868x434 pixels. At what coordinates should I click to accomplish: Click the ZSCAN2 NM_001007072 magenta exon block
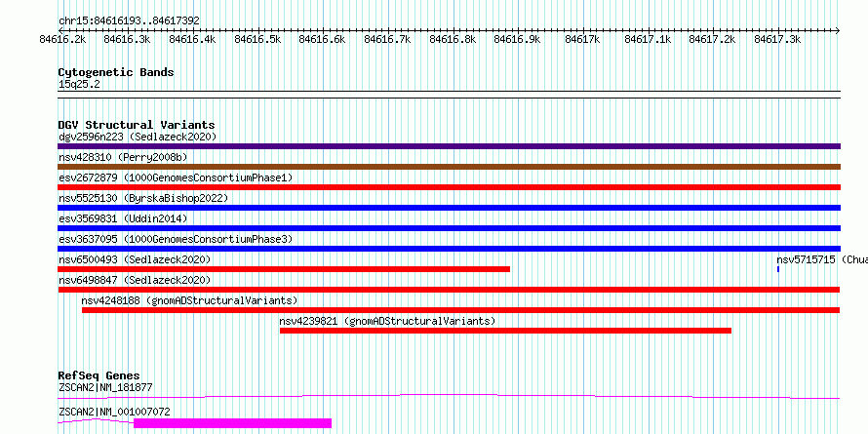[x=232, y=423]
